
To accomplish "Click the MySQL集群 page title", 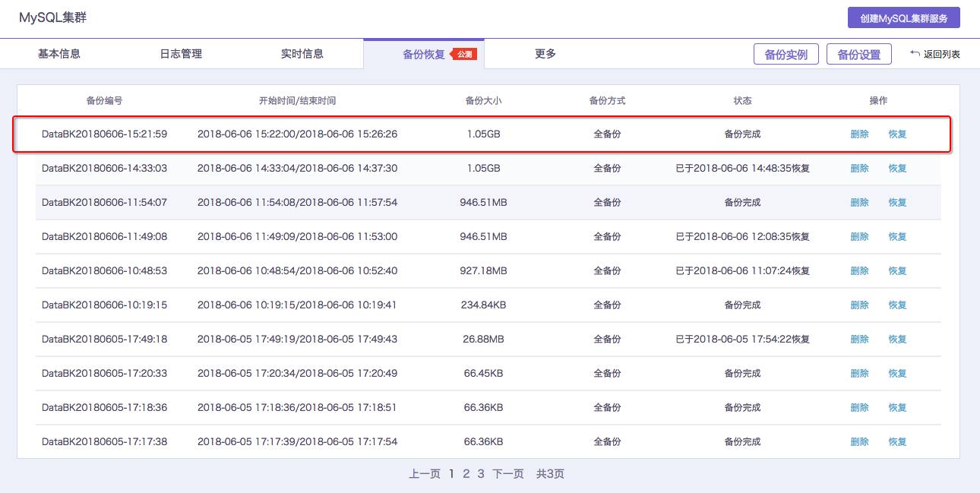I will coord(53,17).
